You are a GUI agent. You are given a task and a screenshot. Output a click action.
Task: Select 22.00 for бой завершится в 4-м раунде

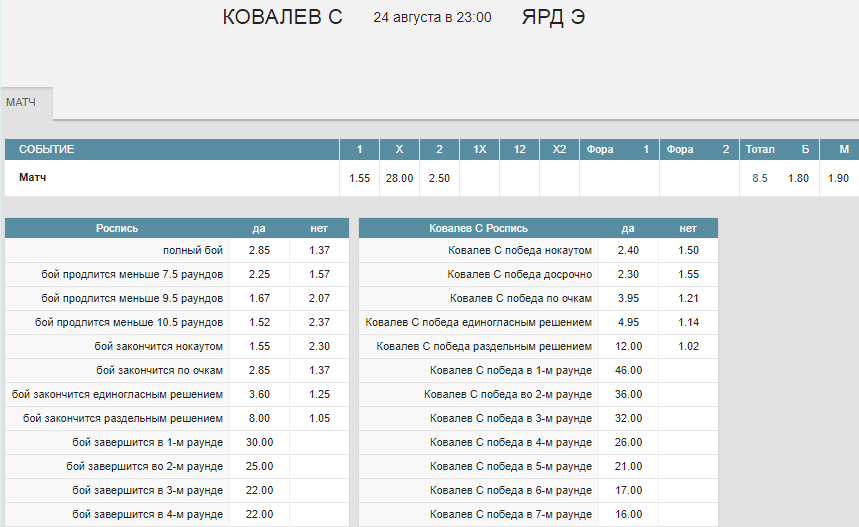tap(259, 514)
